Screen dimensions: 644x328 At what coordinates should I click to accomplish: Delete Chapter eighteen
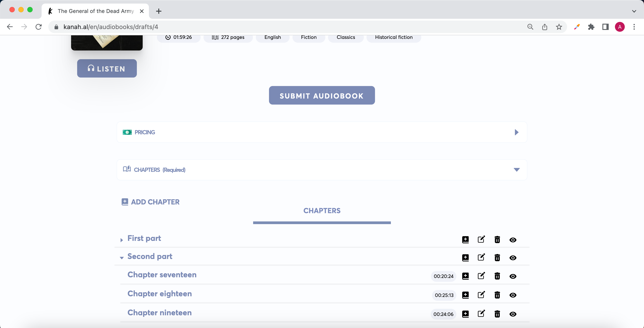pyautogui.click(x=497, y=295)
